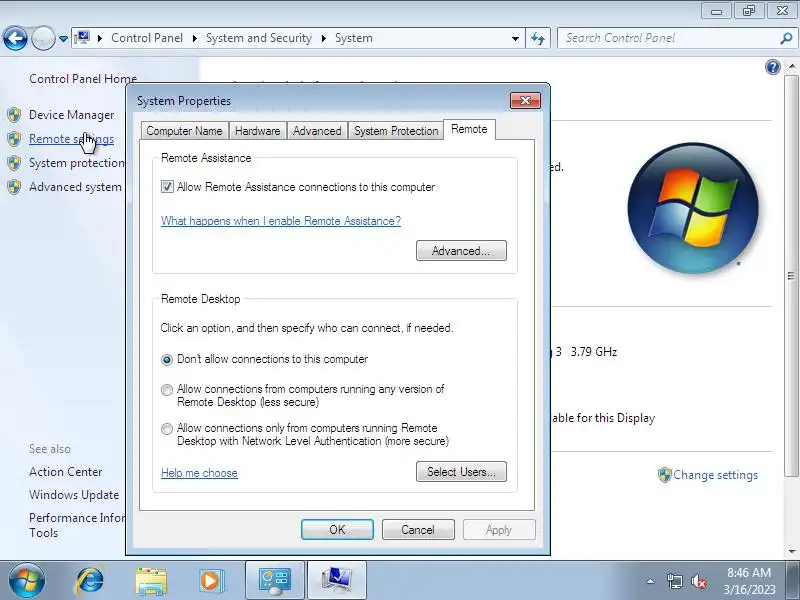The width and height of the screenshot is (800, 600).
Task: Cancel the System Properties dialog
Action: tap(418, 530)
